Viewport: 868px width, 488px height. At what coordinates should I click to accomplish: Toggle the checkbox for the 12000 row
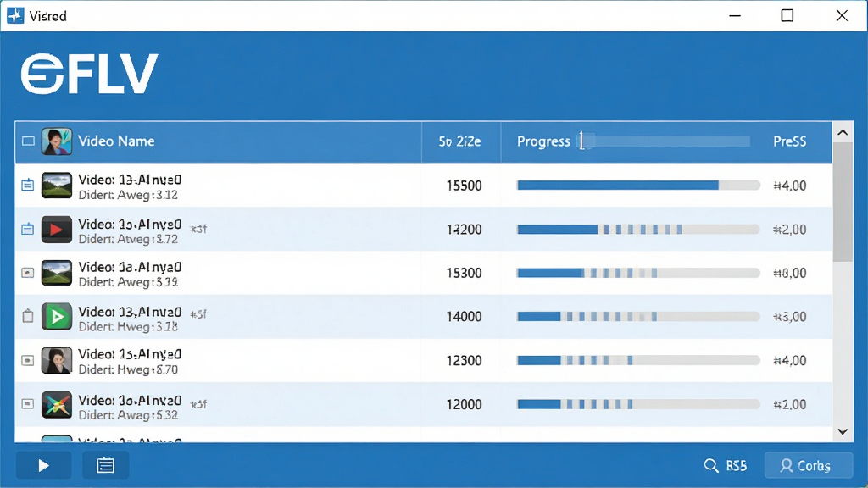(28, 404)
